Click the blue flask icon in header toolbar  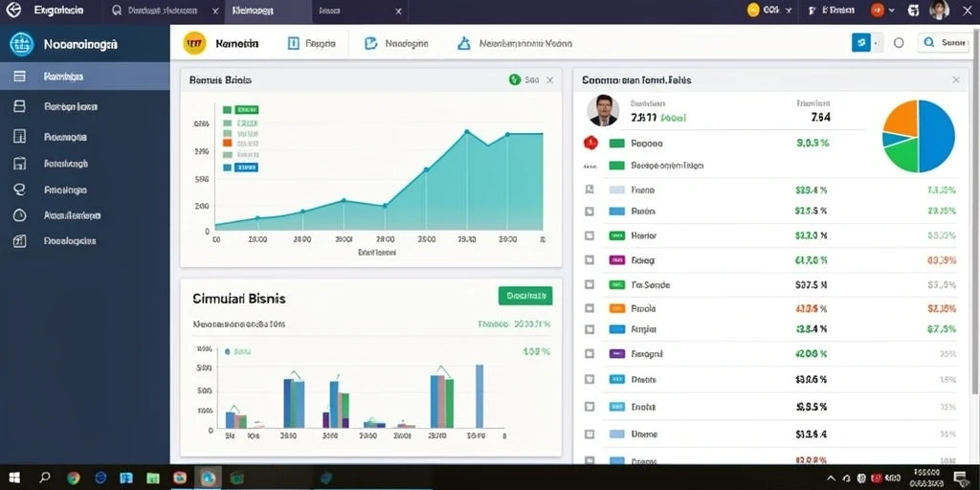[464, 43]
